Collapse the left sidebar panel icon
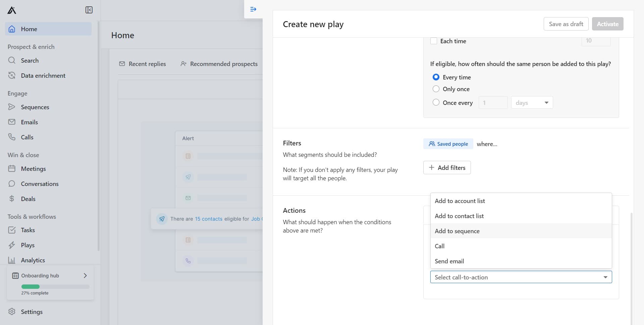This screenshot has height=325, width=644. [x=89, y=10]
